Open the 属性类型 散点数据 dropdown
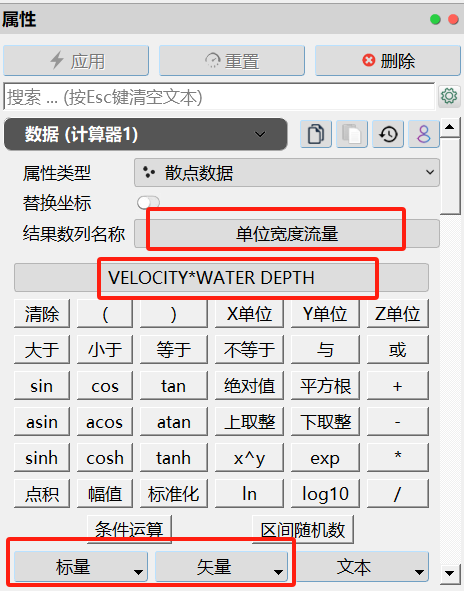The image size is (464, 591). click(287, 173)
